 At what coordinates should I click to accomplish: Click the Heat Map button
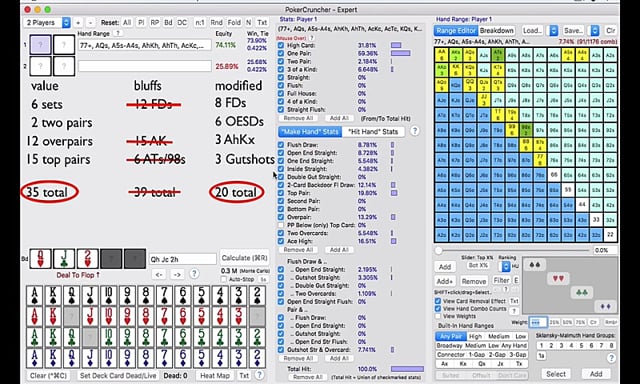click(x=215, y=375)
